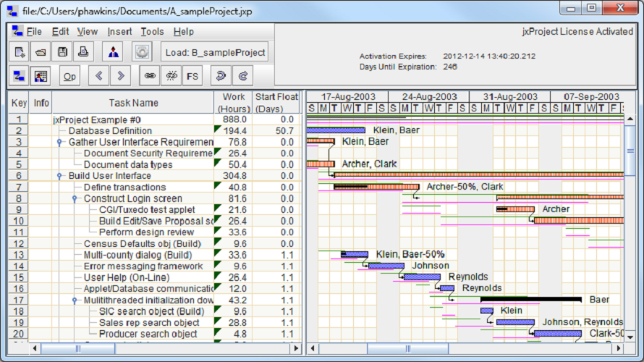Open print preview from the toolbar
This screenshot has height=362, width=644.
pyautogui.click(x=83, y=52)
